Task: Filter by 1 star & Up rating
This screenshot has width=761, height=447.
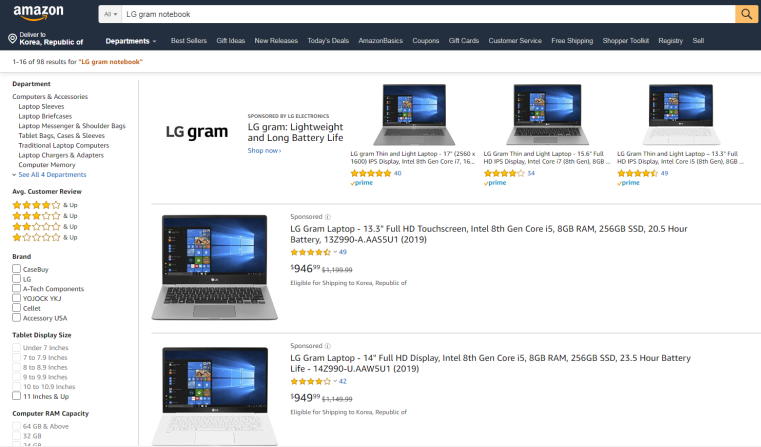Action: pyautogui.click(x=45, y=237)
